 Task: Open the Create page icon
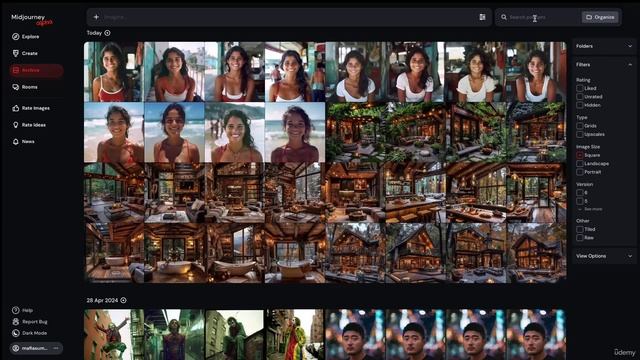tap(16, 53)
